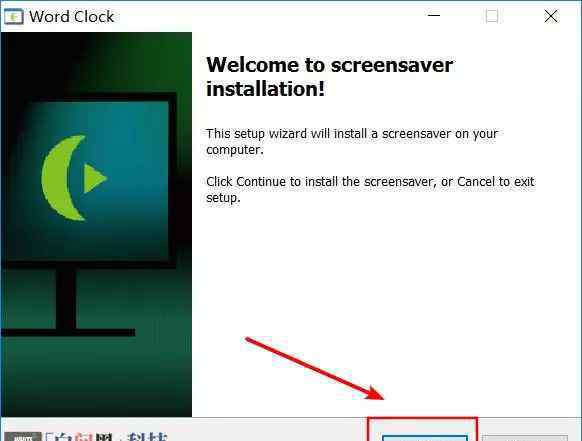
Task: Click the gray Cancel button at bottom right
Action: point(524,438)
